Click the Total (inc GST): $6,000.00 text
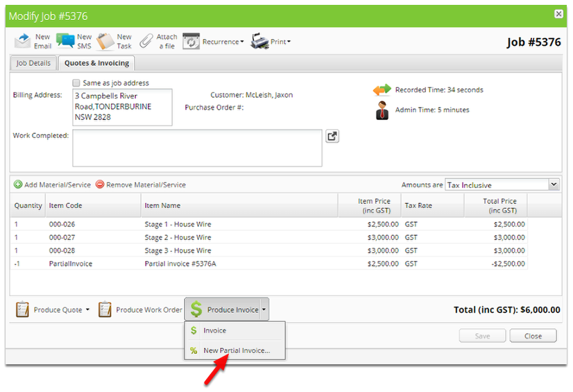Screen dimensions: 573x392 pos(507,310)
